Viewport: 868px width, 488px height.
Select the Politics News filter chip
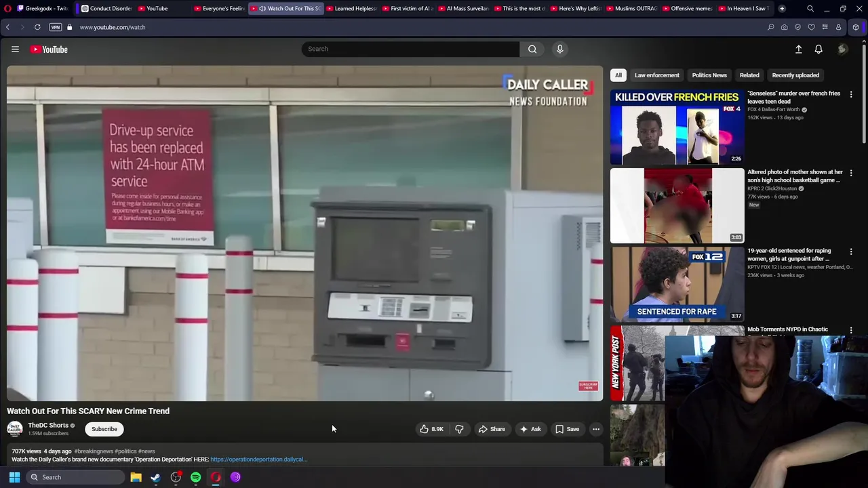(709, 75)
